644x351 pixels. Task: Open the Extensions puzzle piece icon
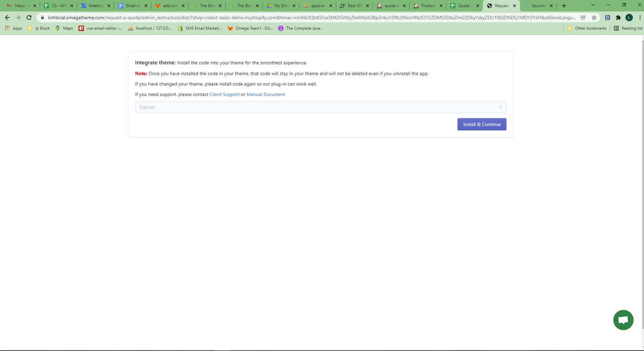tap(618, 17)
